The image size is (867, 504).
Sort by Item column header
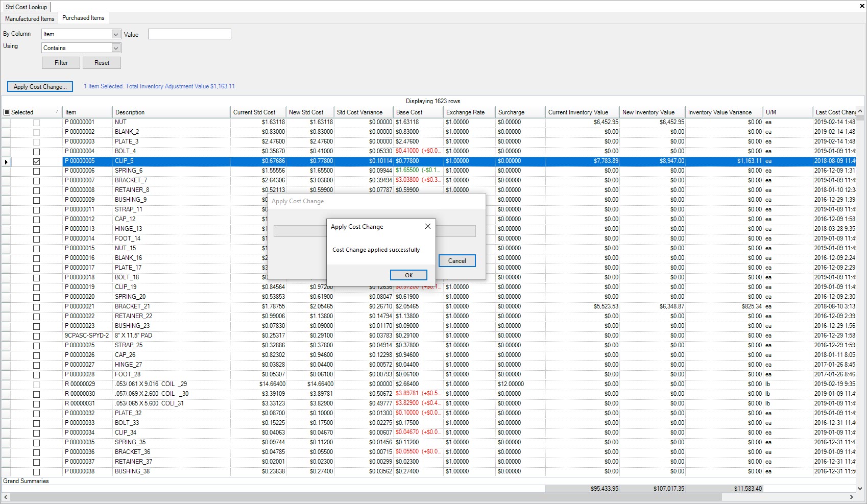[x=87, y=112]
